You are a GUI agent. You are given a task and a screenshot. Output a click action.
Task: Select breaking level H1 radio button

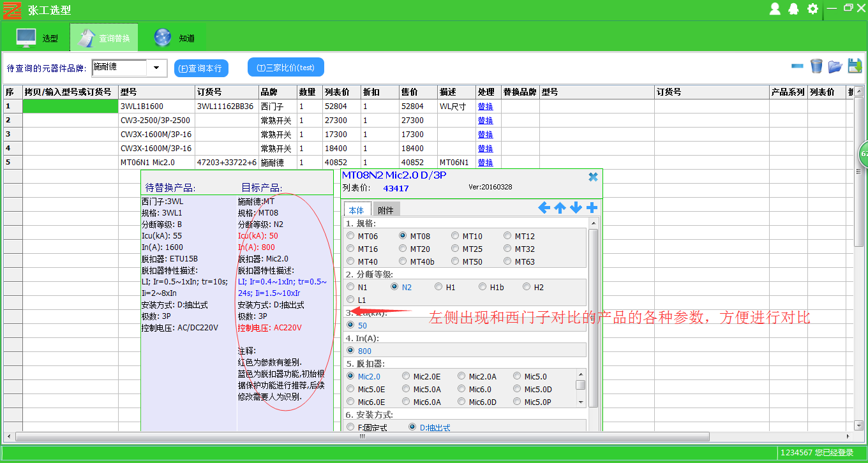click(438, 287)
